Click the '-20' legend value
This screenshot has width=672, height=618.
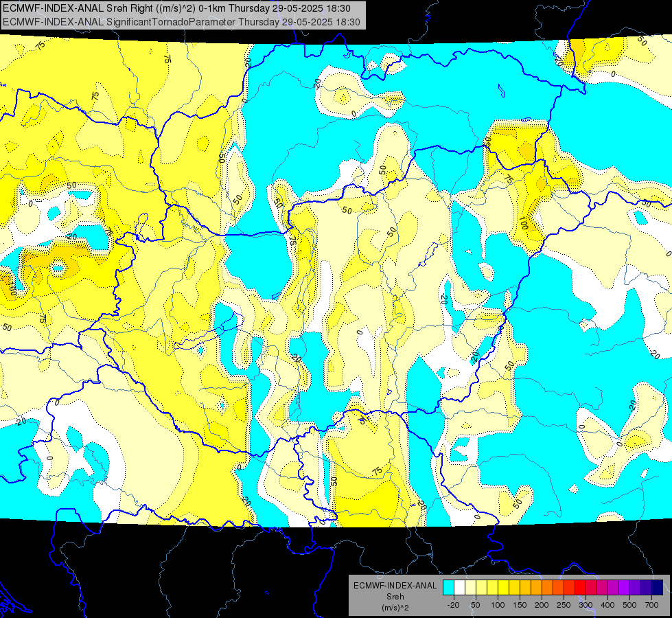point(454,605)
